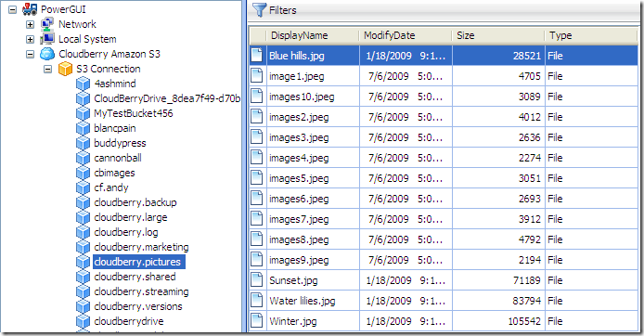Select the images3.jpeg file name
Image resolution: width=644 pixels, height=336 pixels.
[x=299, y=137]
